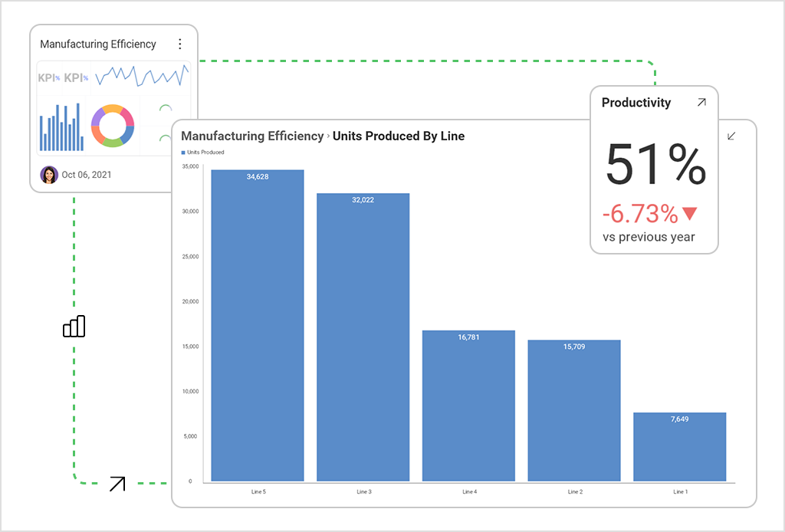Screen dimensions: 785x532
Task: Open the kebab menu on Manufacturing Efficiency card
Action: [x=180, y=44]
